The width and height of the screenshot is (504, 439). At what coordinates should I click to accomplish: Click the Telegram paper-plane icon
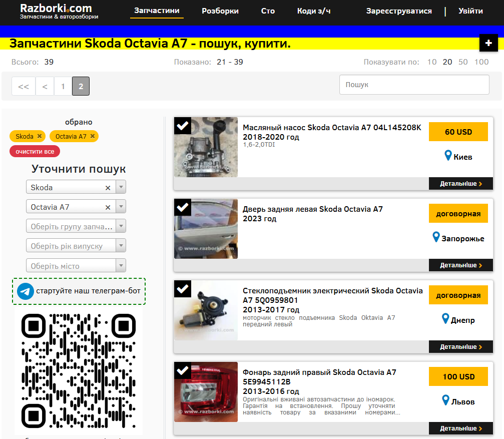[26, 291]
